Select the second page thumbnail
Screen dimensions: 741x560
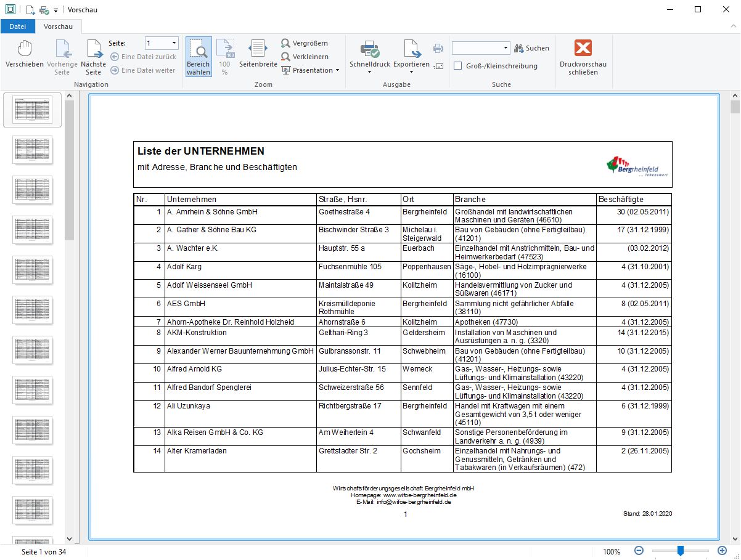[x=33, y=150]
